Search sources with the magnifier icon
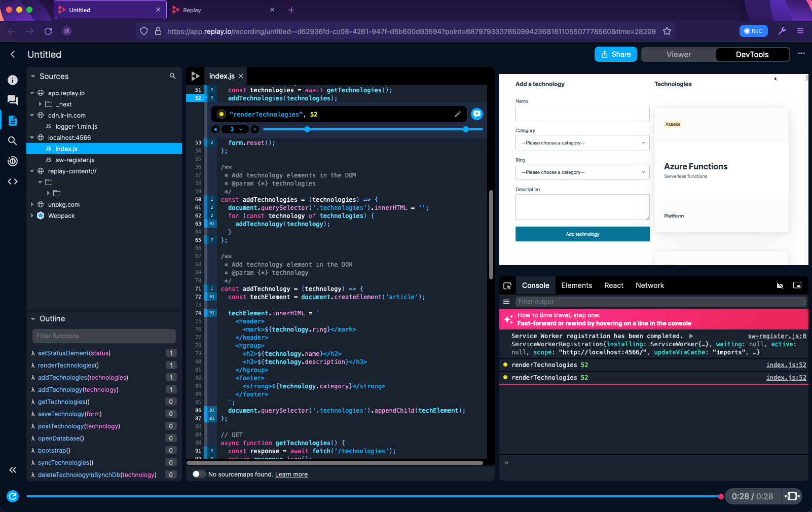The width and height of the screenshot is (812, 512). 172,76
